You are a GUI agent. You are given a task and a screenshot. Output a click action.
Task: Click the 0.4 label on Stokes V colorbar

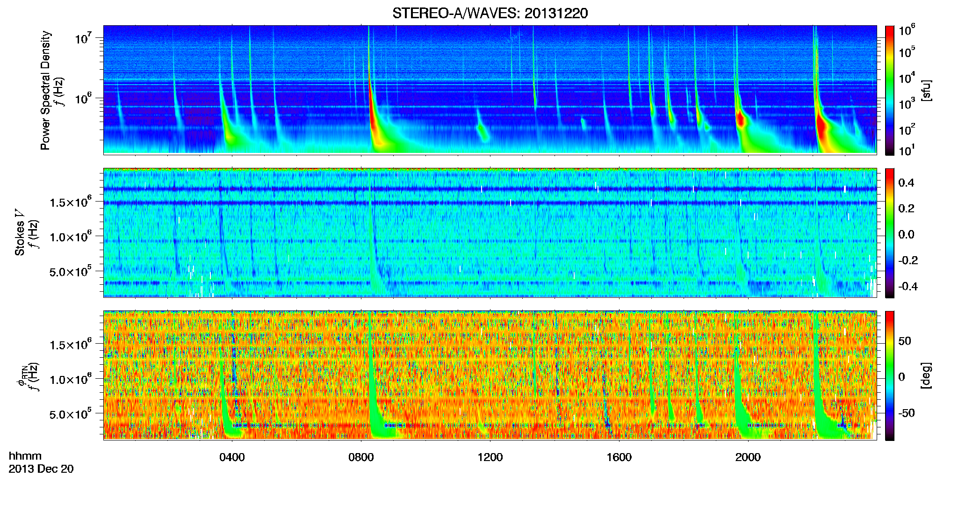[x=907, y=183]
